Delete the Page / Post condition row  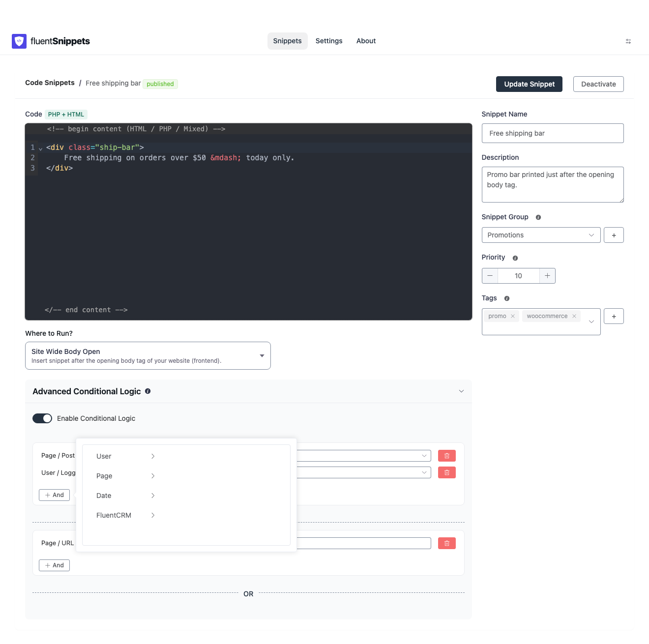447,456
